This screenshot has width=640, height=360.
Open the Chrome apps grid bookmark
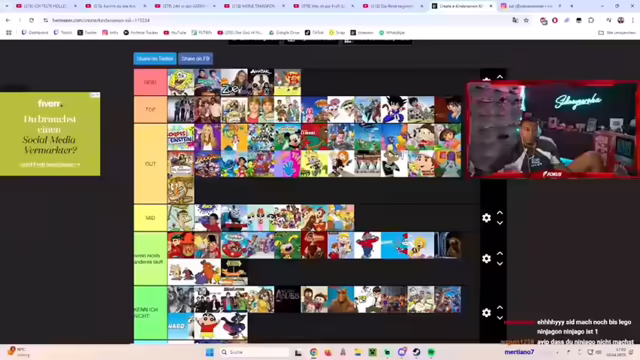(x=9, y=32)
